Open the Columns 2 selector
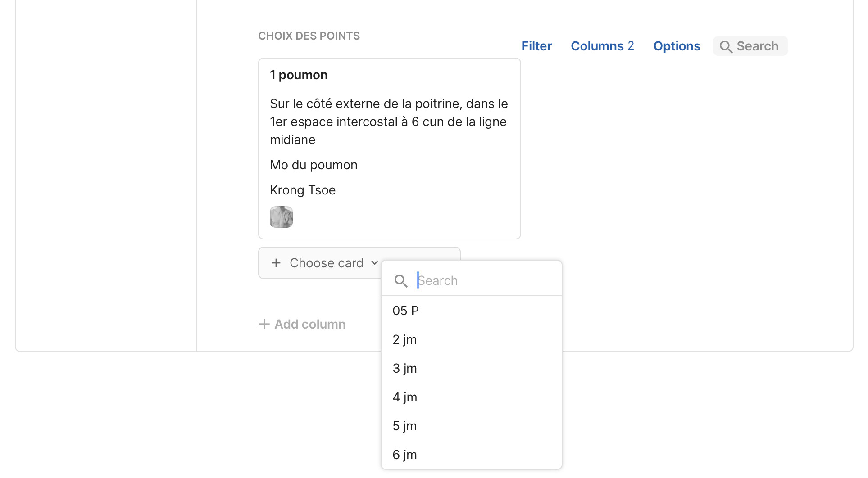Viewport: 868px width, 478px height. 602,46
